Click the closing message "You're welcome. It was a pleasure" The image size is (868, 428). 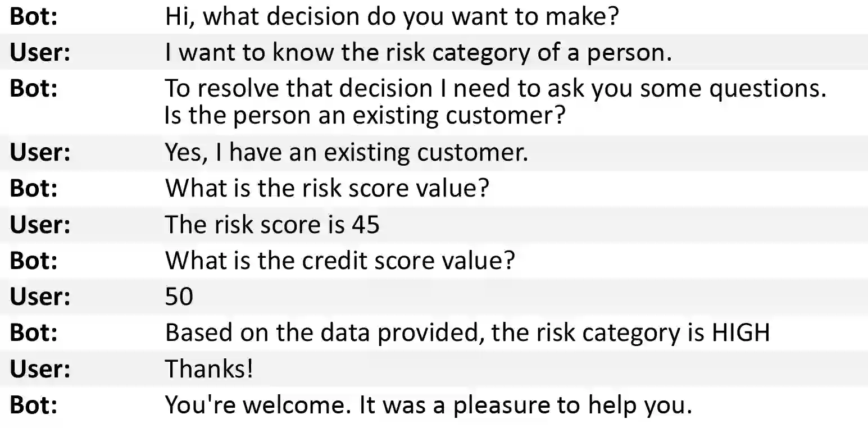coord(428,405)
